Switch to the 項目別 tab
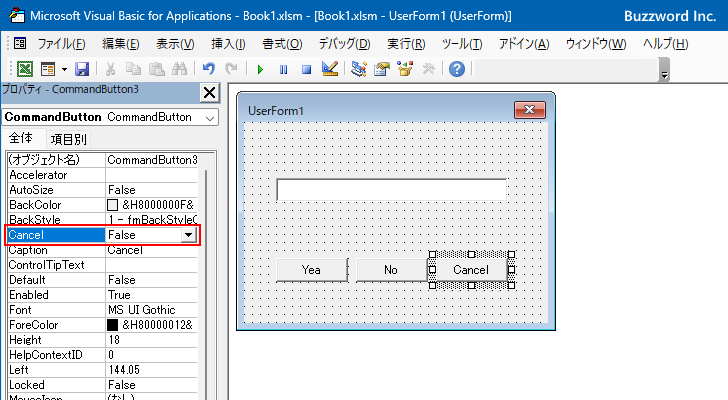728x400 pixels. (69, 139)
